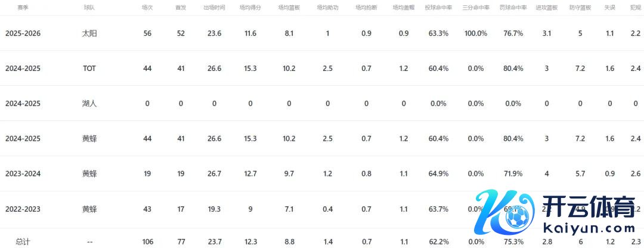Click the 三分命中率 column header

tap(476, 8)
